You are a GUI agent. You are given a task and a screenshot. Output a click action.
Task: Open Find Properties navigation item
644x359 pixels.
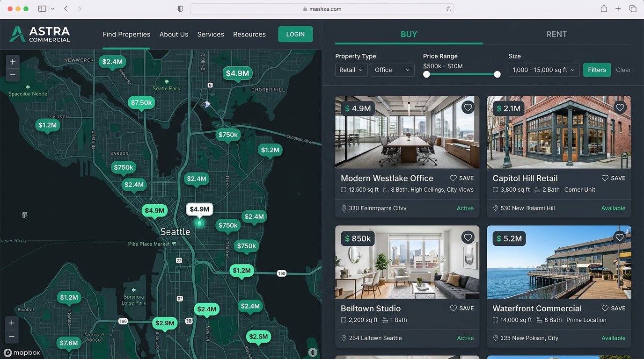[x=126, y=34]
